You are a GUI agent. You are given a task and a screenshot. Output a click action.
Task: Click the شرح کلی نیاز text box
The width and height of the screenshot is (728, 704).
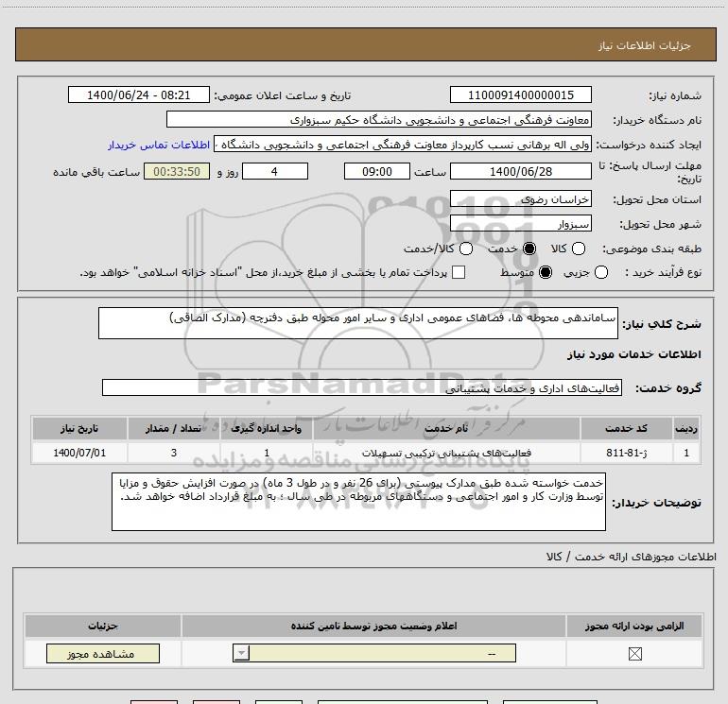358,323
